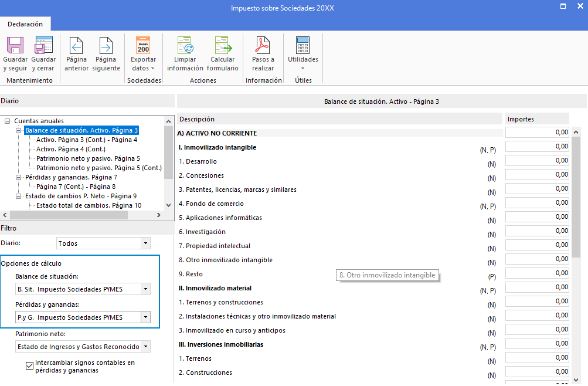Select Pérdidas y ganancias. Página 7

(x=72, y=177)
